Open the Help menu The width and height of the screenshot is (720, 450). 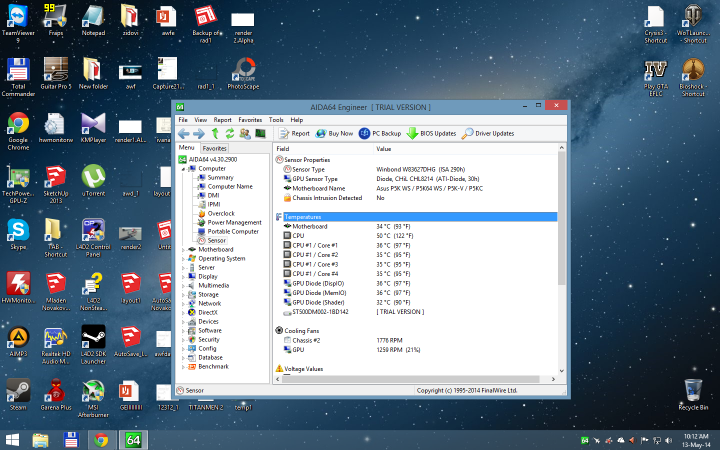point(297,120)
